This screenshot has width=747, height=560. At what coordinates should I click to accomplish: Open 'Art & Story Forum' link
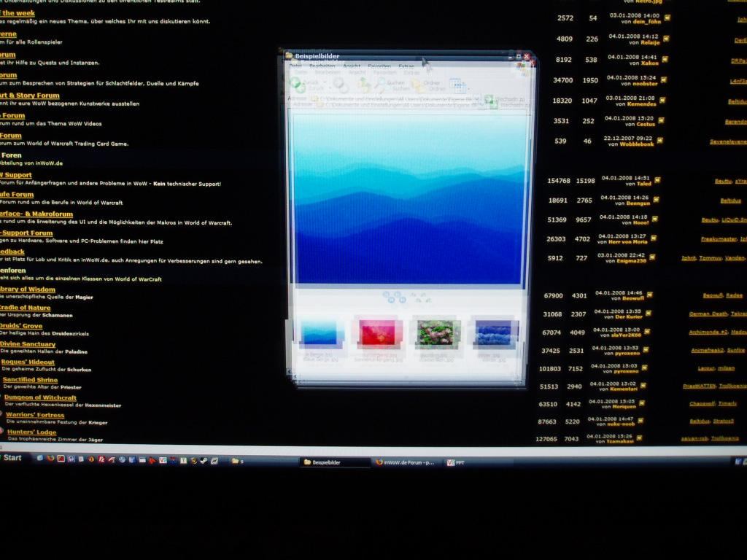click(x=30, y=96)
